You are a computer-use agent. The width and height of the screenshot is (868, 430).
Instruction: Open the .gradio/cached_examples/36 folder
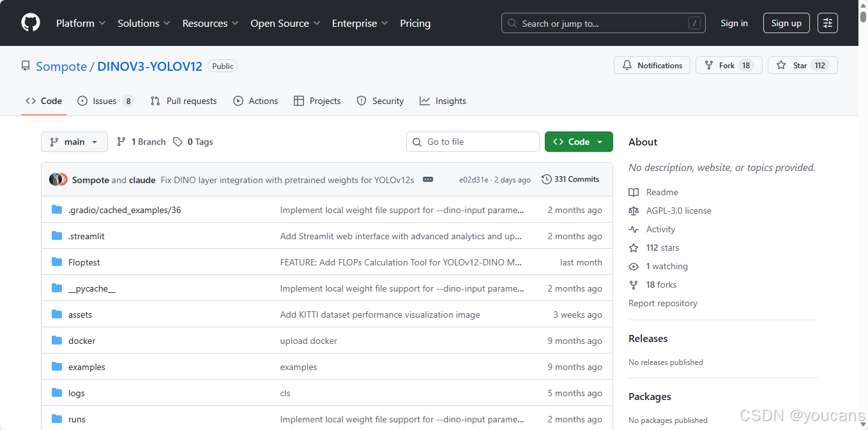pos(125,210)
